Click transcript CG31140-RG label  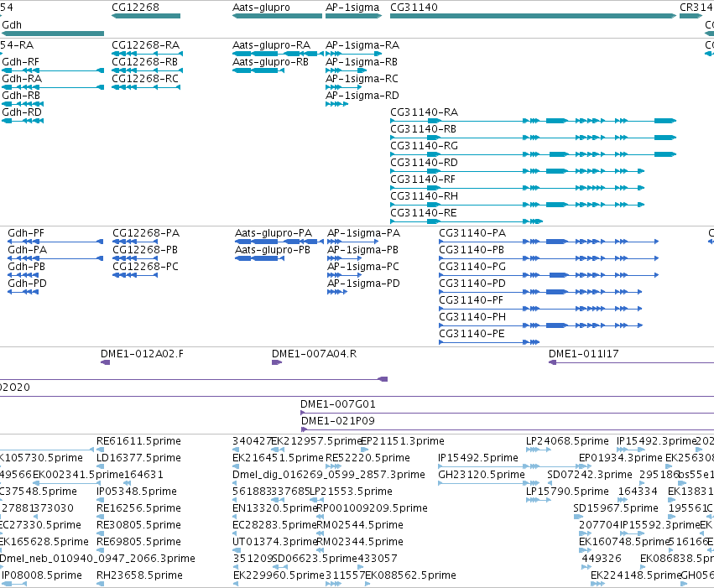(425, 146)
